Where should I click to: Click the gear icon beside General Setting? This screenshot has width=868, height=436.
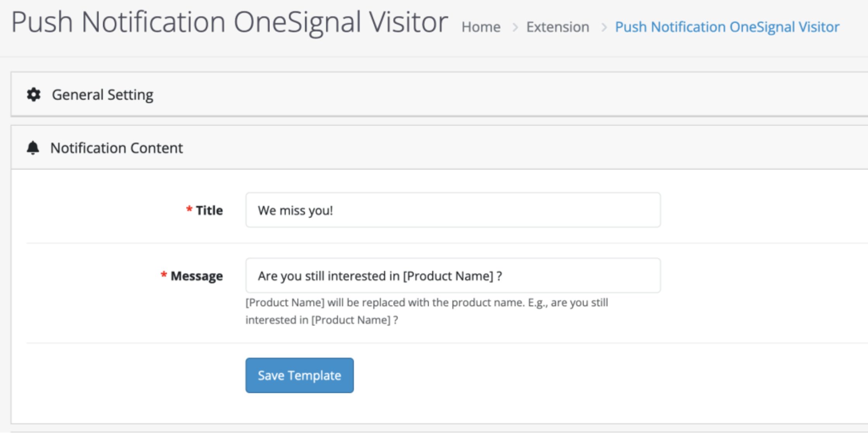34,95
